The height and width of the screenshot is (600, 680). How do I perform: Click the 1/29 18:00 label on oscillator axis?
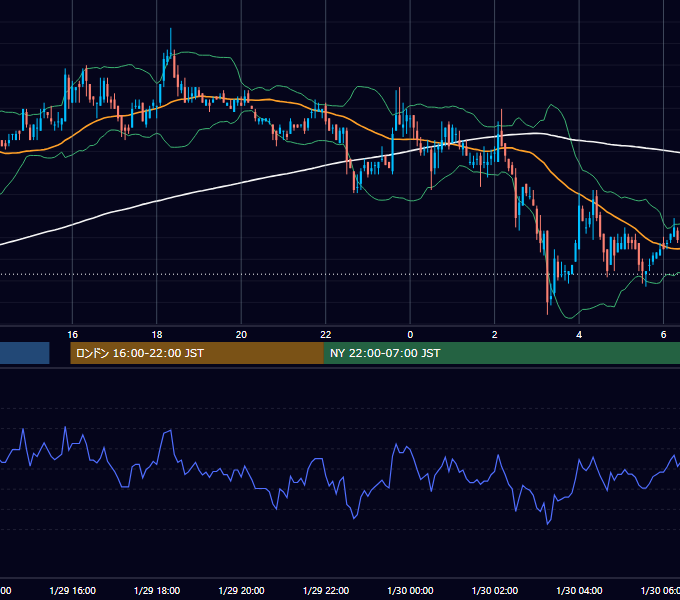pos(157,591)
